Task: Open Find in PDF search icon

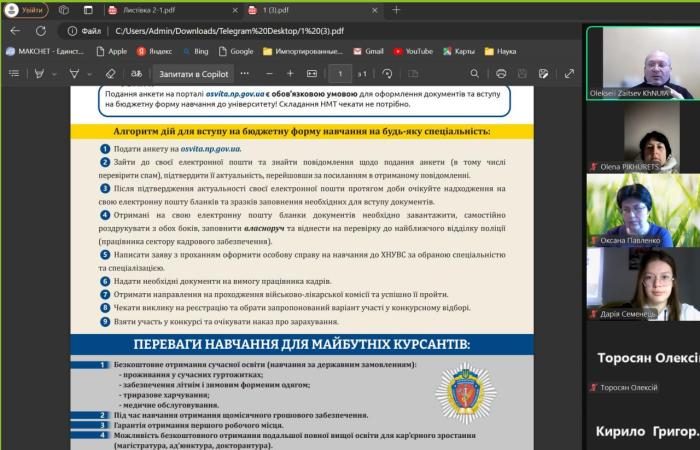Action: (474, 73)
